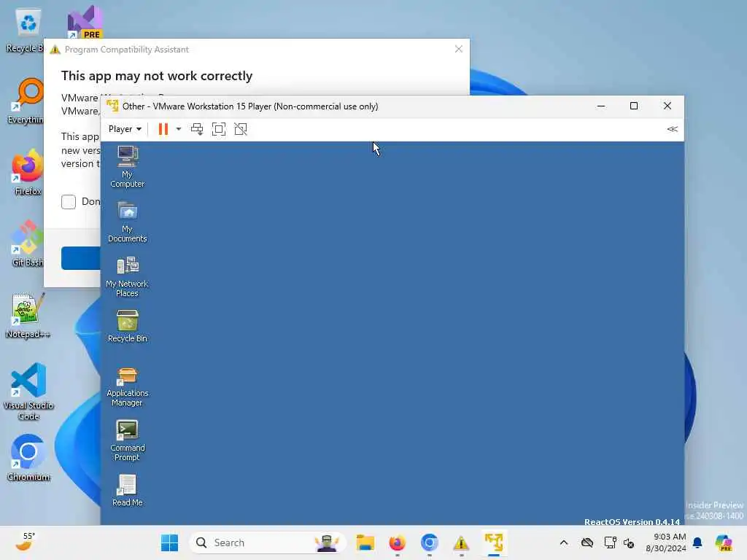
Task: Launch ReactOS Applications Manager
Action: (x=127, y=386)
